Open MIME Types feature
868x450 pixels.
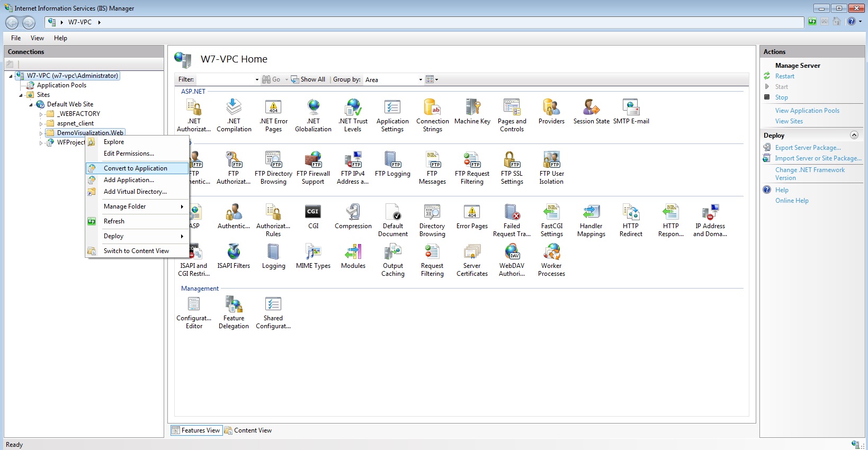click(313, 256)
